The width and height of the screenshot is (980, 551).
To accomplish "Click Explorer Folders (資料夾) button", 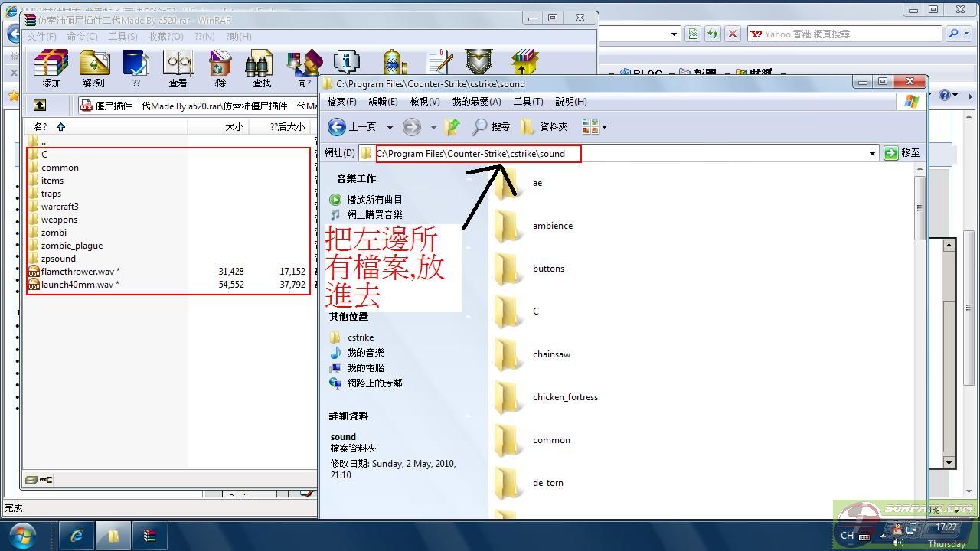I will click(x=544, y=126).
